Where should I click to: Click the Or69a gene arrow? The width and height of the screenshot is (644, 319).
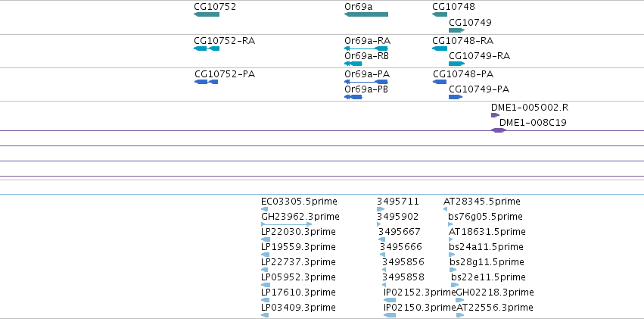(x=366, y=14)
